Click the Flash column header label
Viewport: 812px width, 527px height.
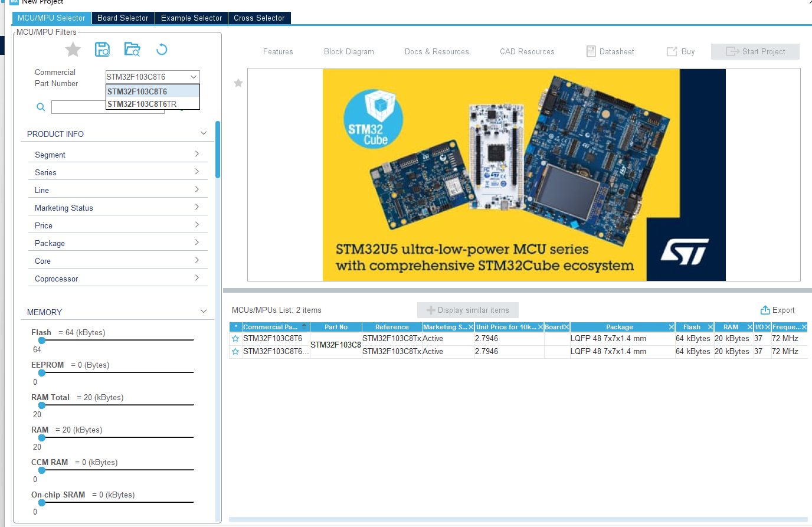pos(692,327)
